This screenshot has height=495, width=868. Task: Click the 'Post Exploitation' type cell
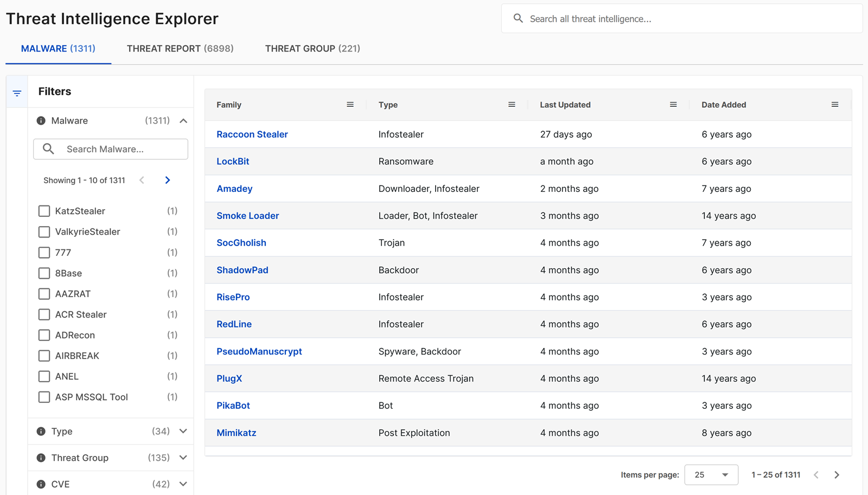click(x=414, y=433)
